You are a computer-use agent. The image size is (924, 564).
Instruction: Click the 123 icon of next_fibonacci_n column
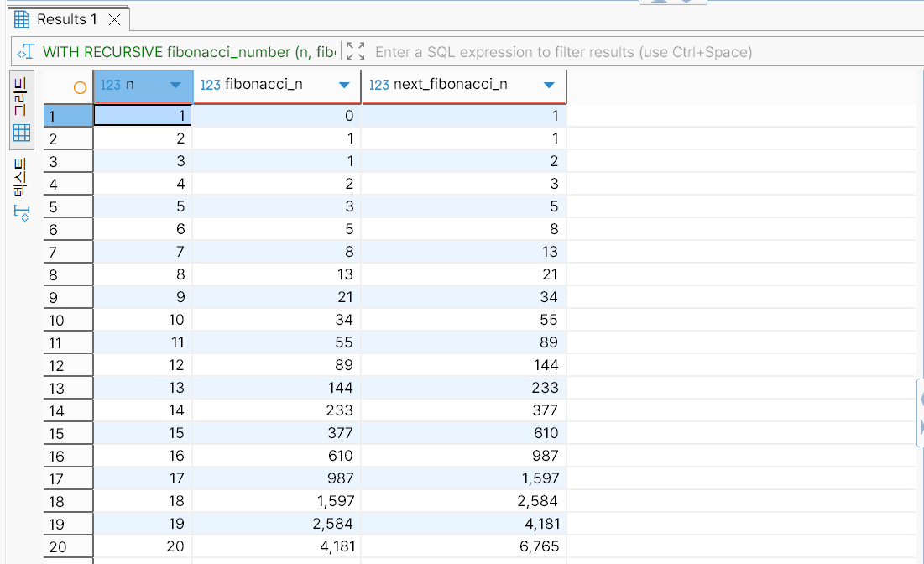coord(379,85)
